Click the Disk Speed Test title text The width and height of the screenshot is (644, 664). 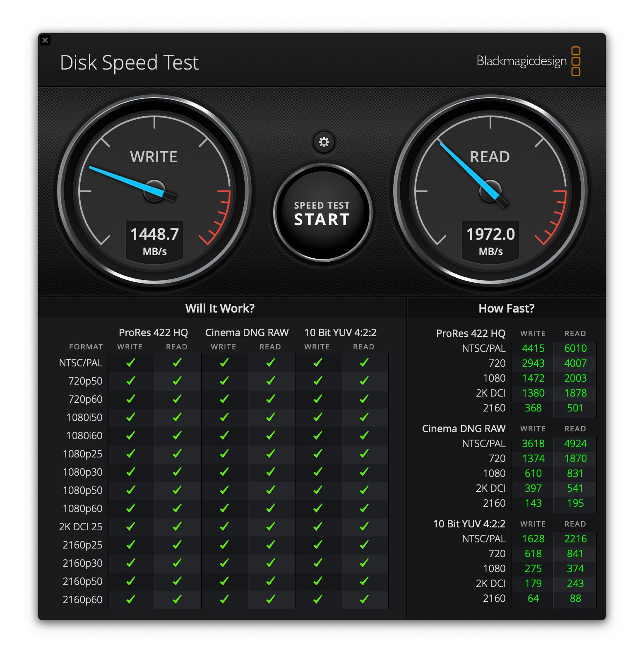(x=130, y=63)
